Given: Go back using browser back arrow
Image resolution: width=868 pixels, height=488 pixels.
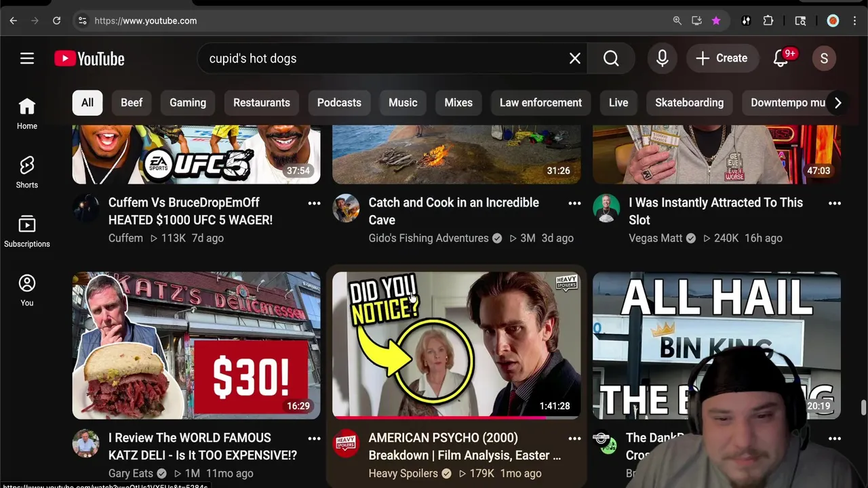Looking at the screenshot, I should [x=14, y=20].
